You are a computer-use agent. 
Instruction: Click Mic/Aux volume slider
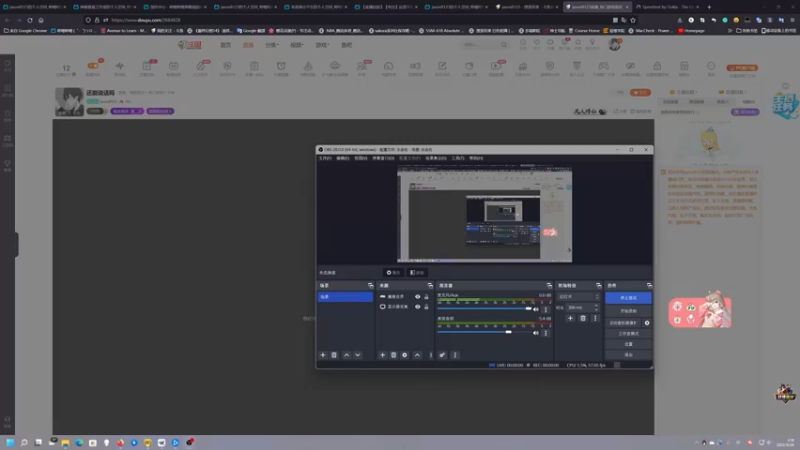tap(485, 309)
